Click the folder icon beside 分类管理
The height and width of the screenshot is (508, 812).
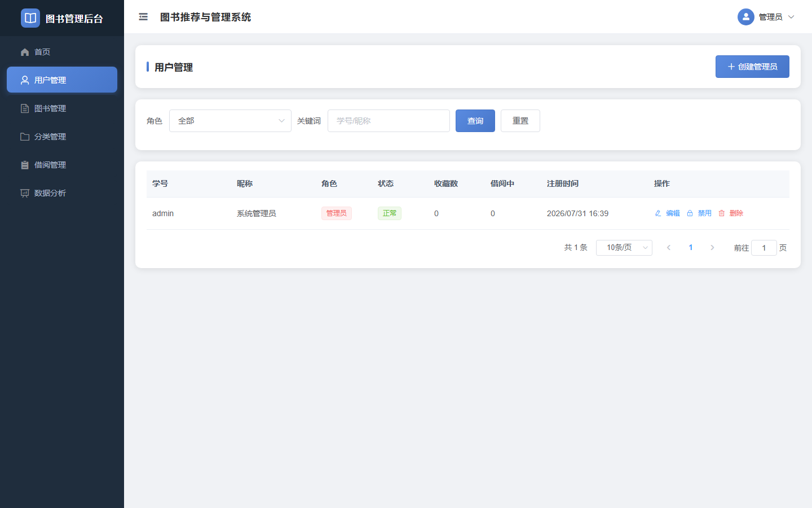pyautogui.click(x=25, y=137)
